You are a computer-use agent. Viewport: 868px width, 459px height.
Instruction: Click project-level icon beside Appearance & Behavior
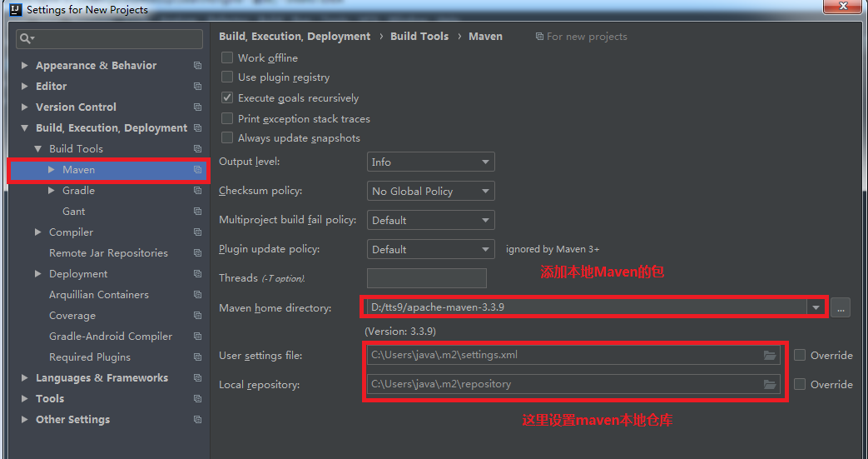197,66
